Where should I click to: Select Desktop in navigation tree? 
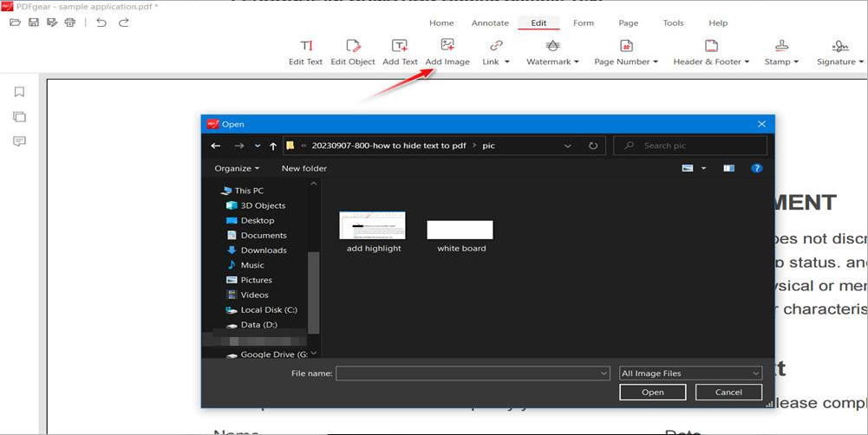pyautogui.click(x=251, y=220)
